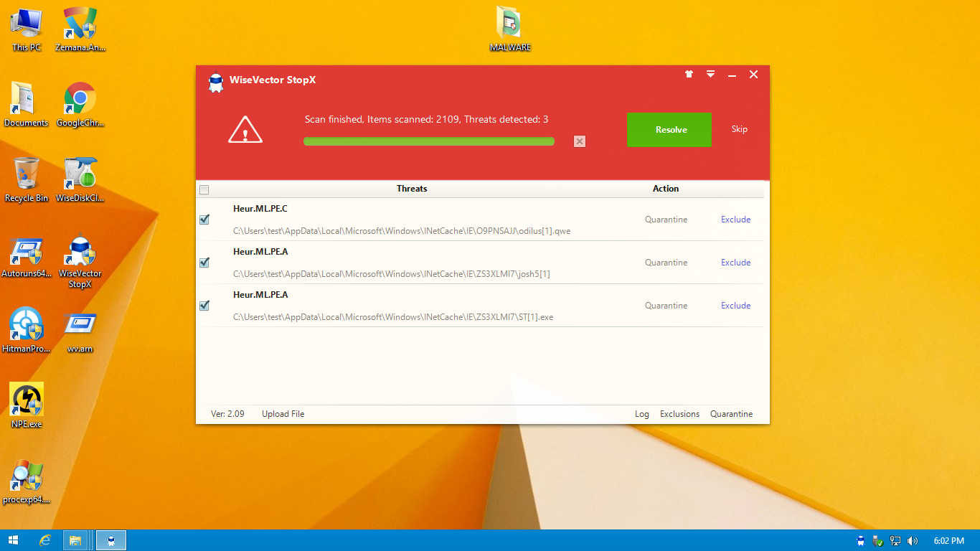The image size is (980, 551).
Task: Open the Log view
Action: 642,414
